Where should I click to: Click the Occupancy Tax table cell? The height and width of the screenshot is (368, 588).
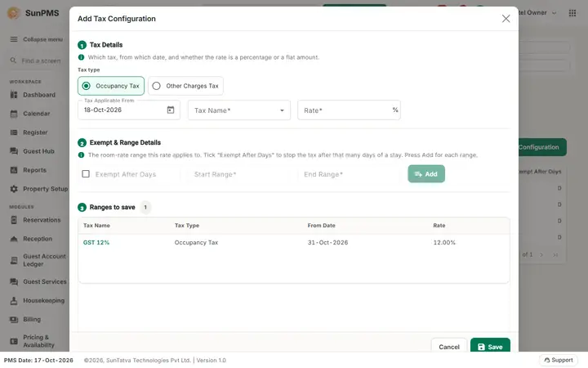click(x=196, y=242)
